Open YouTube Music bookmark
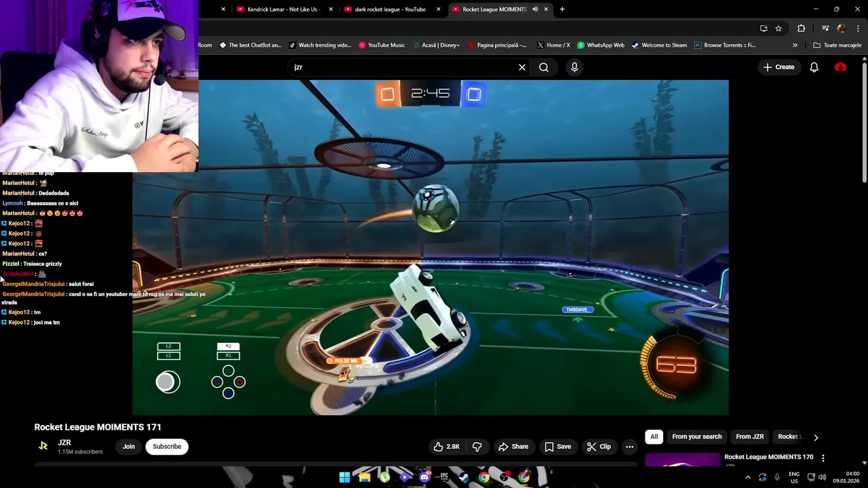Viewport: 868px width, 488px height. coord(382,45)
